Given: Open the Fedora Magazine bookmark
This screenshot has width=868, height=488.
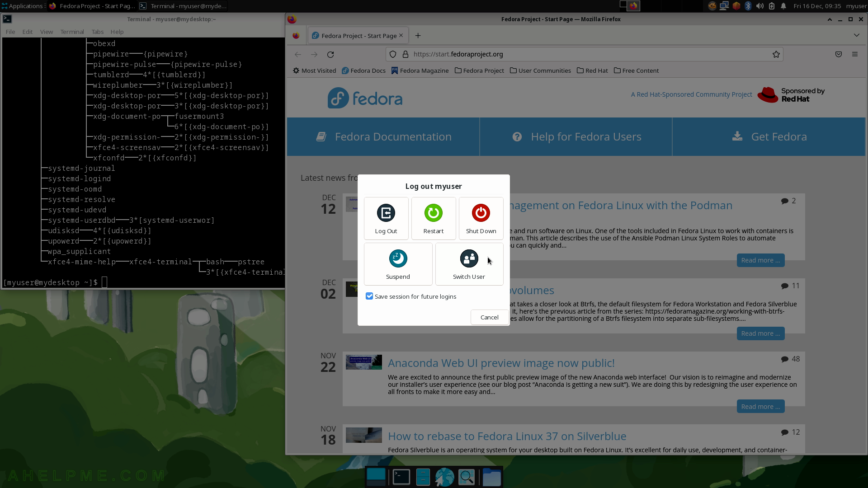Looking at the screenshot, I should [x=420, y=70].
